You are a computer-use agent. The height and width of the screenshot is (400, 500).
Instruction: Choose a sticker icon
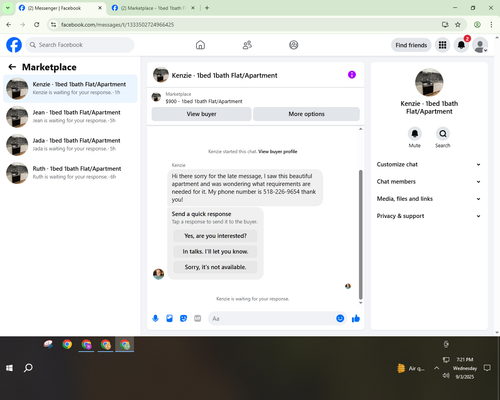coord(184,319)
